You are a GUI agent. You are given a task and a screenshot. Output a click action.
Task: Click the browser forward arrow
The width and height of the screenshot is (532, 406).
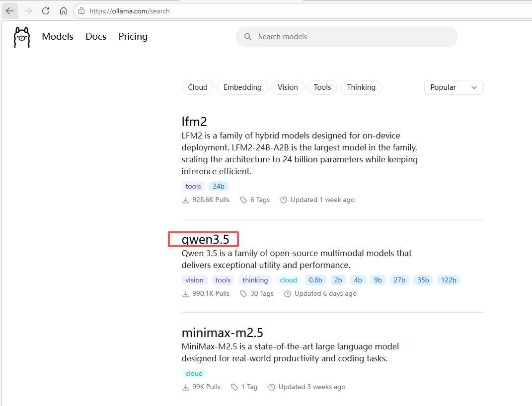tap(28, 11)
